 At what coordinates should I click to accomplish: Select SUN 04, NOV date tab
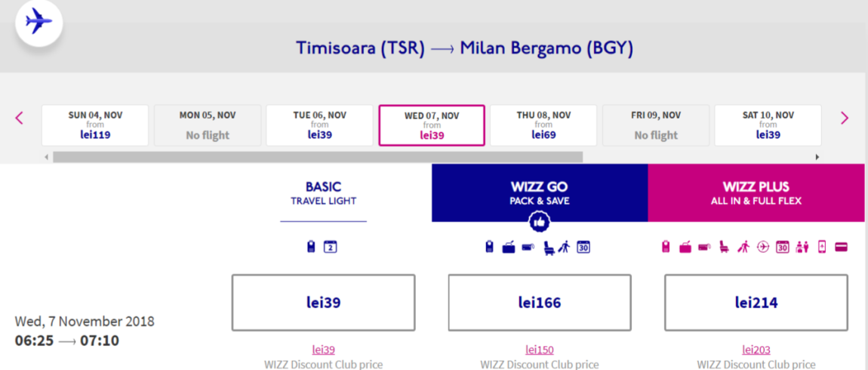point(95,125)
